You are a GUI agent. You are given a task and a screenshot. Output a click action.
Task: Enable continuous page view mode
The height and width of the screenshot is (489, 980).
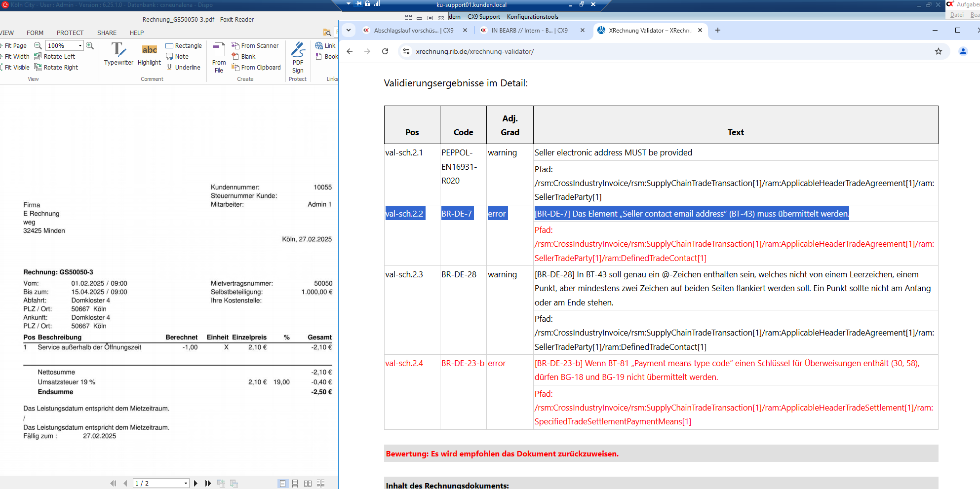(x=295, y=484)
